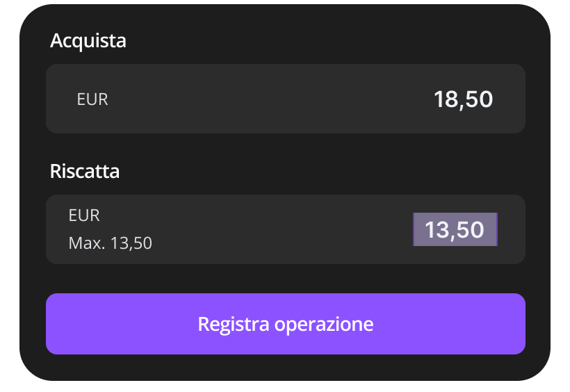Click empty middle area of Acquista field
570x392 pixels.
(271, 99)
